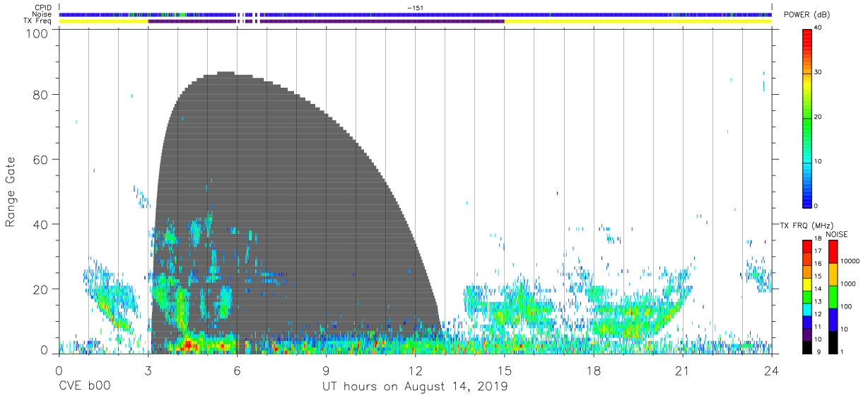Click the 18 label on the TX FRQ legend
Viewport: 868px width, 401px height.
coord(818,239)
